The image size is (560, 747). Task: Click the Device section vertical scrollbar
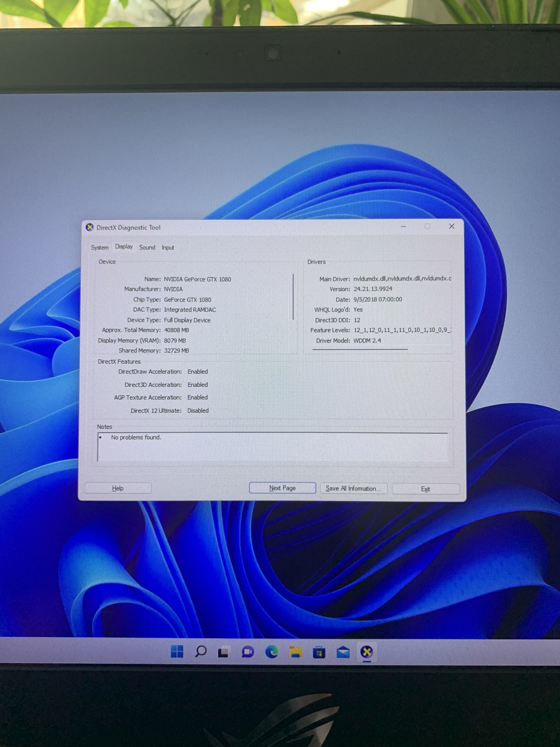pos(293,297)
